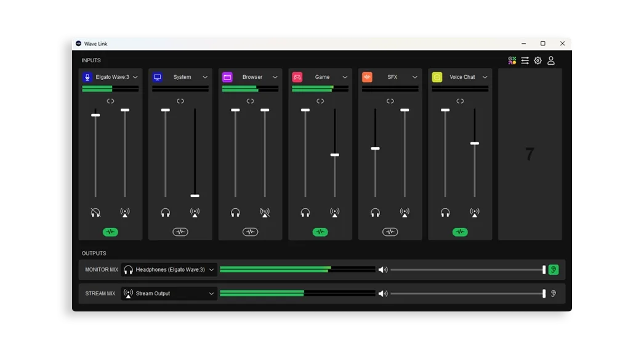Link SFX channel faders
644x350 pixels.
pyautogui.click(x=390, y=101)
